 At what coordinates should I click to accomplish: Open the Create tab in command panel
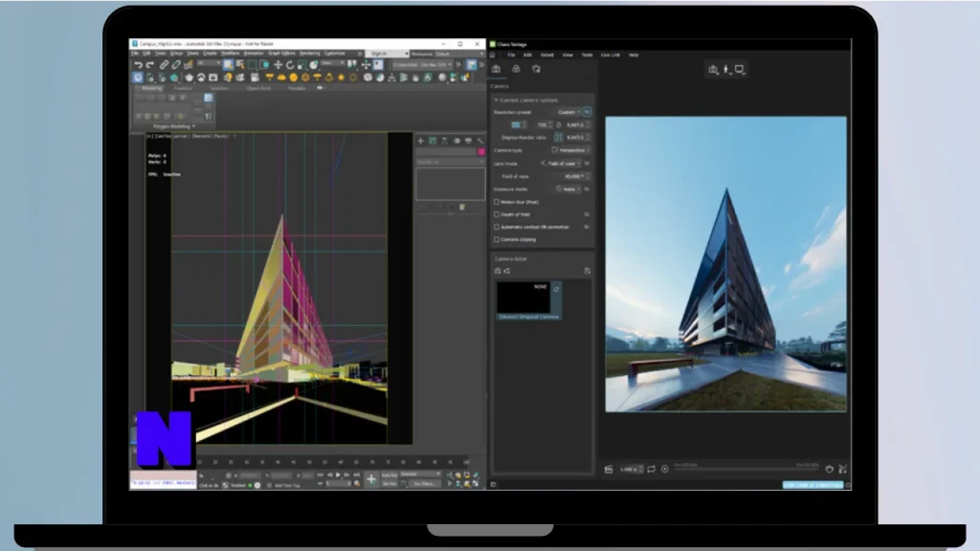click(421, 141)
